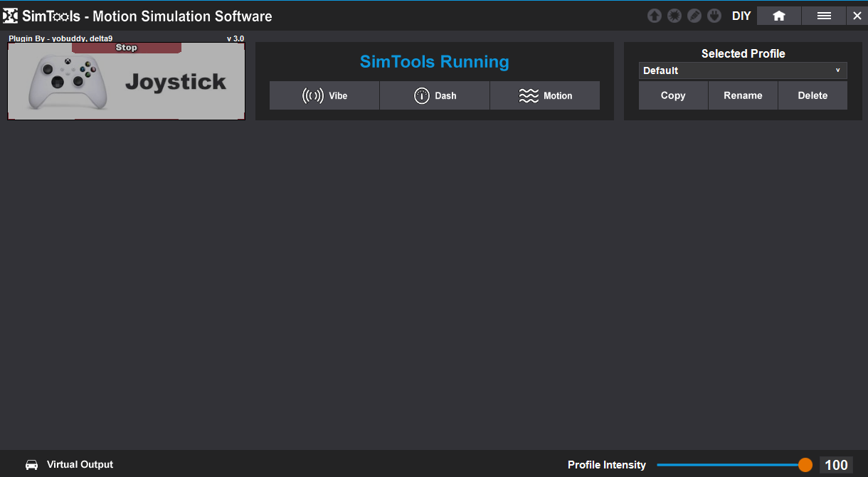
Task: Click the Vibe vibration waves icon
Action: click(x=313, y=95)
